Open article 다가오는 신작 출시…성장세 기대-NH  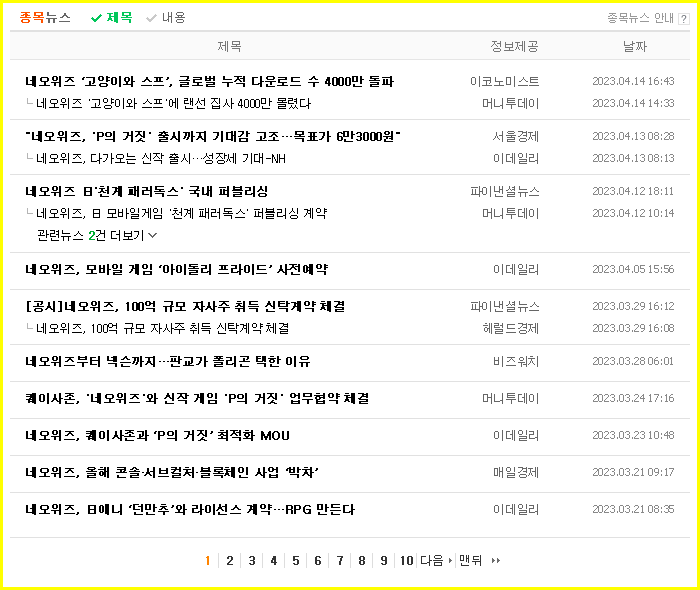point(161,158)
